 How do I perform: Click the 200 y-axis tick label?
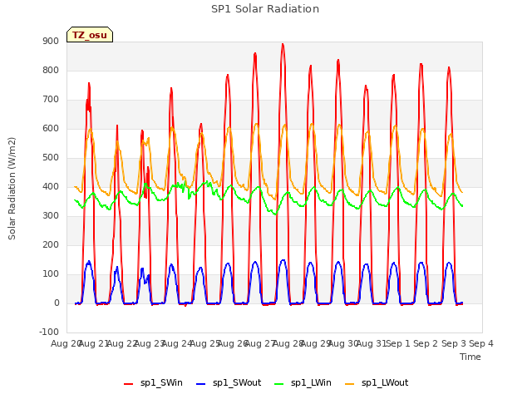click(x=51, y=245)
